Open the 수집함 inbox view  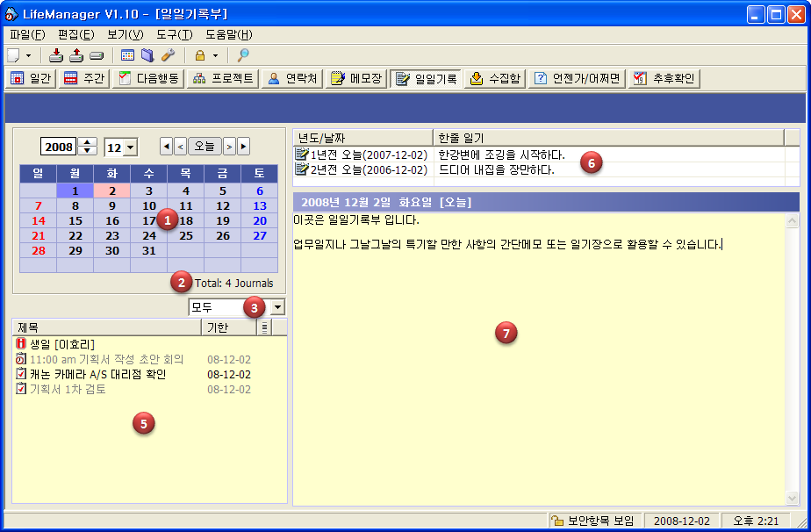(x=496, y=79)
